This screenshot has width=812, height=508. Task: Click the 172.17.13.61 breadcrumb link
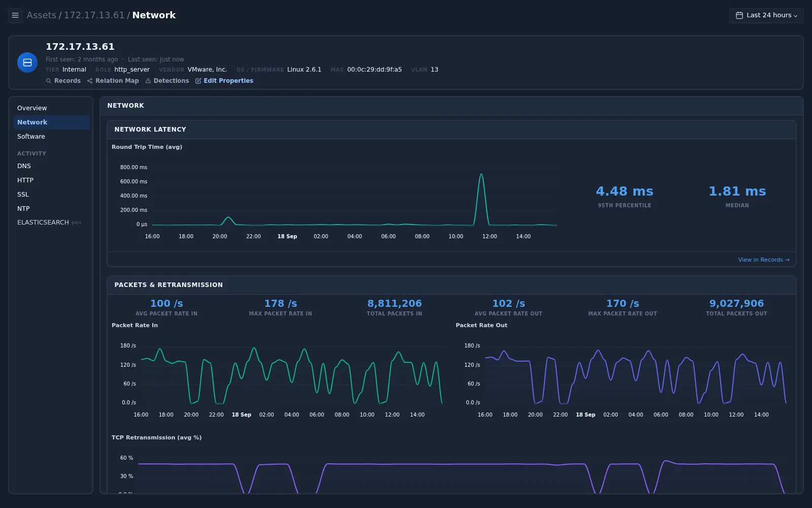94,15
